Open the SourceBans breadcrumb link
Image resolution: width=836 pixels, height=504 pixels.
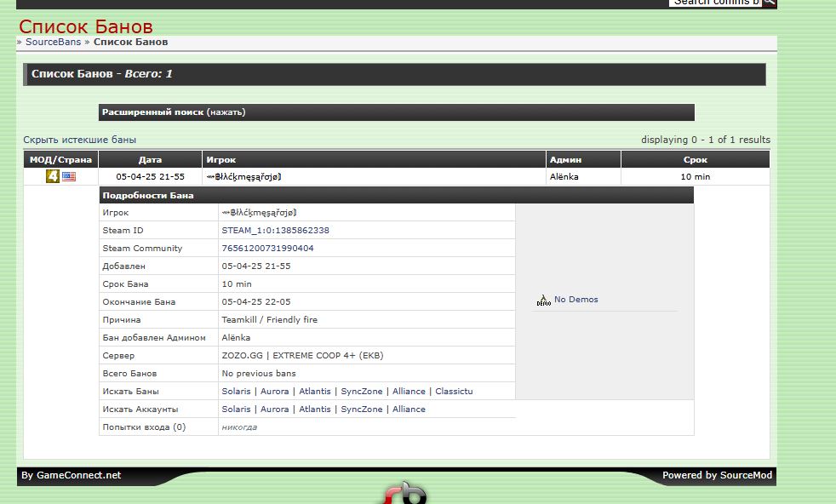pyautogui.click(x=53, y=42)
